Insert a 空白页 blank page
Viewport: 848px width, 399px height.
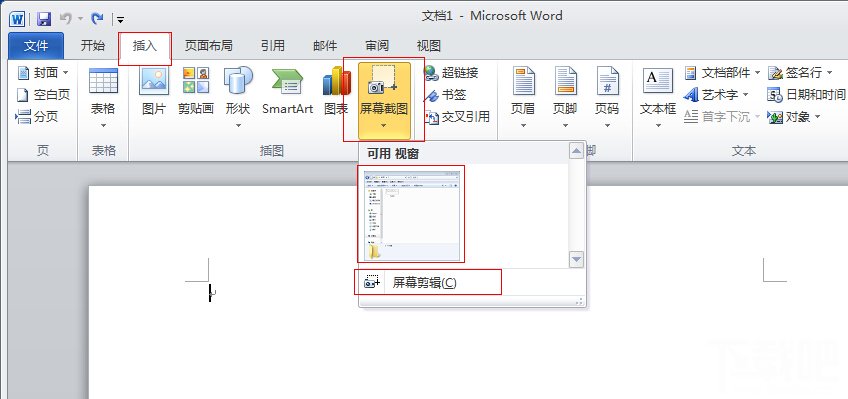pyautogui.click(x=43, y=95)
